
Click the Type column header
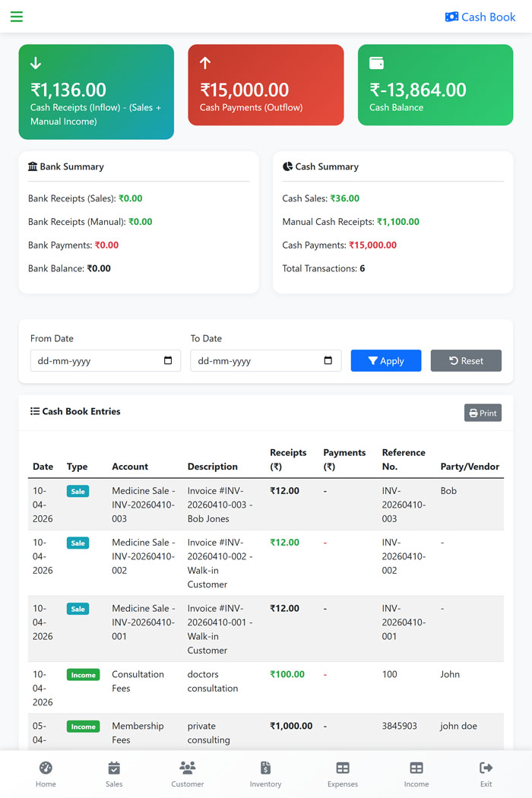click(x=77, y=467)
